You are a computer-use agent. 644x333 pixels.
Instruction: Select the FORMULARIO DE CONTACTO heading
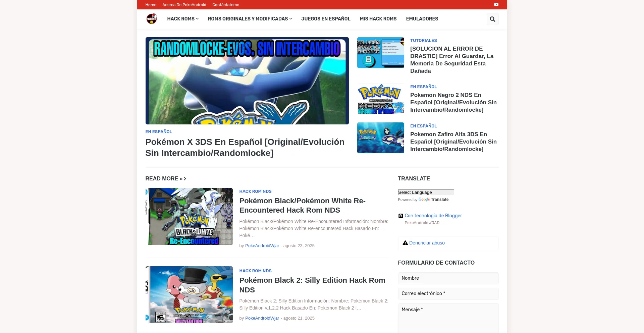coord(436,263)
